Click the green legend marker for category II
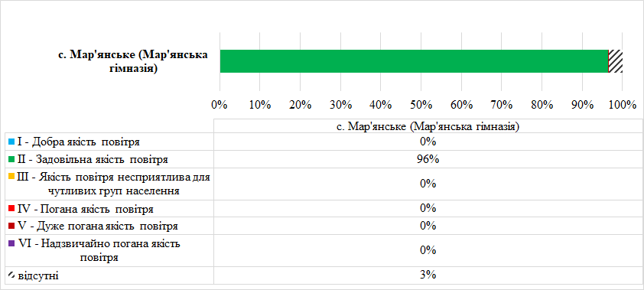644x290 pixels. tap(11, 159)
